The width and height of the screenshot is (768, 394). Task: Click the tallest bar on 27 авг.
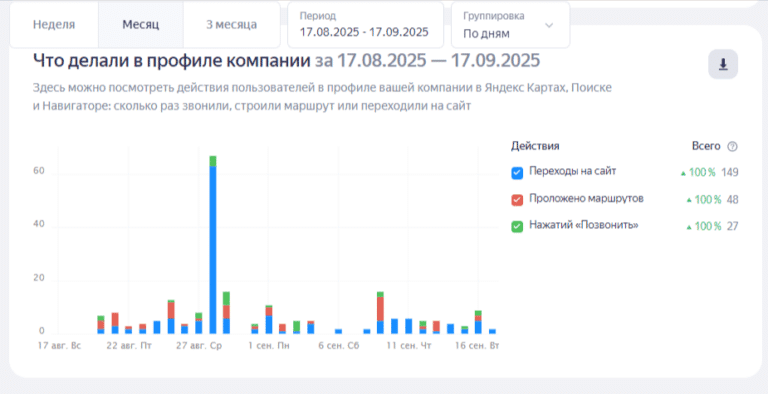coord(213,245)
